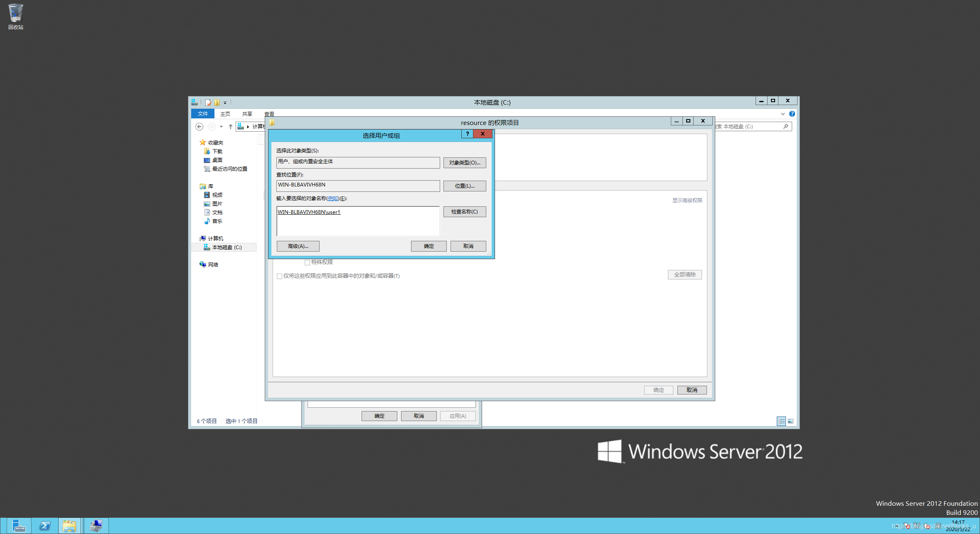Screen dimensions: 980x534
Task: Expand the ribbon with the chevron
Action: [783, 114]
